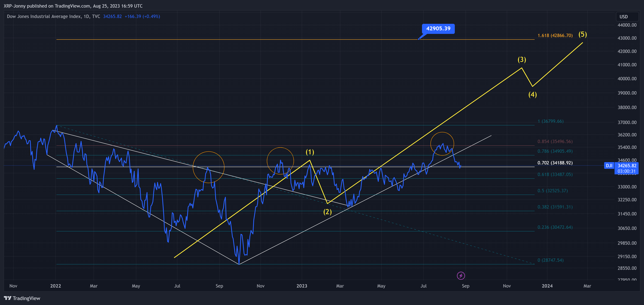
Task: Click the Sep label right of lightning icon
Action: pyautogui.click(x=466, y=286)
